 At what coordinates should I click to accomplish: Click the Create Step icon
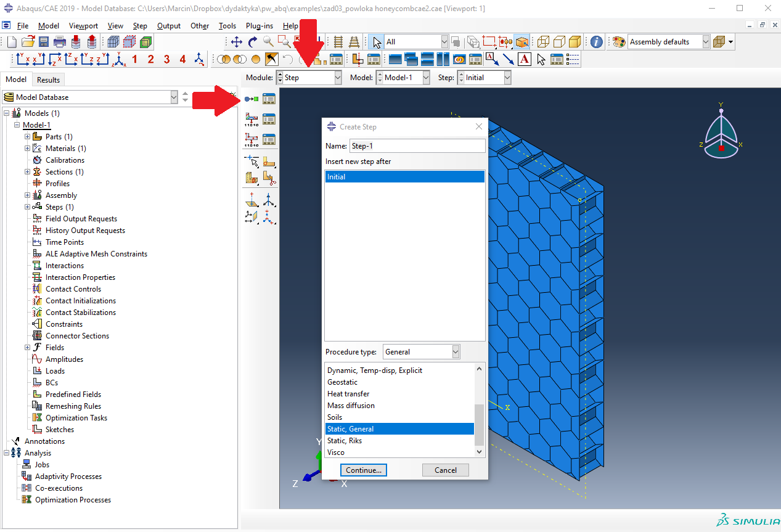pyautogui.click(x=251, y=99)
